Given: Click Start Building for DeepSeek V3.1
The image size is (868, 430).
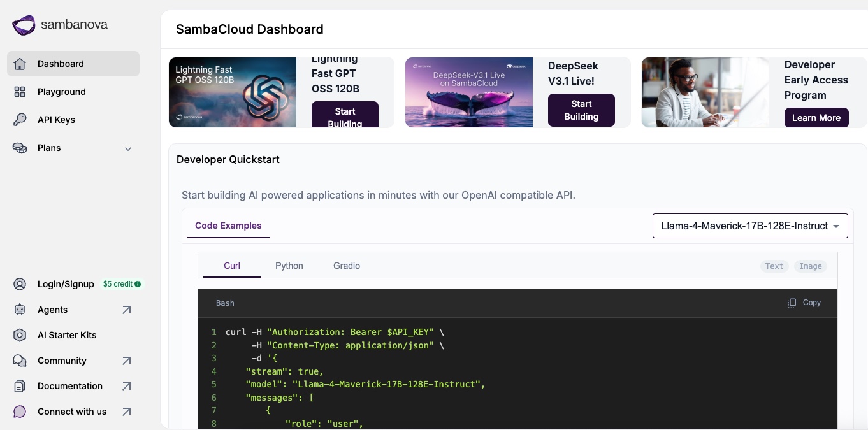Looking at the screenshot, I should (x=581, y=110).
